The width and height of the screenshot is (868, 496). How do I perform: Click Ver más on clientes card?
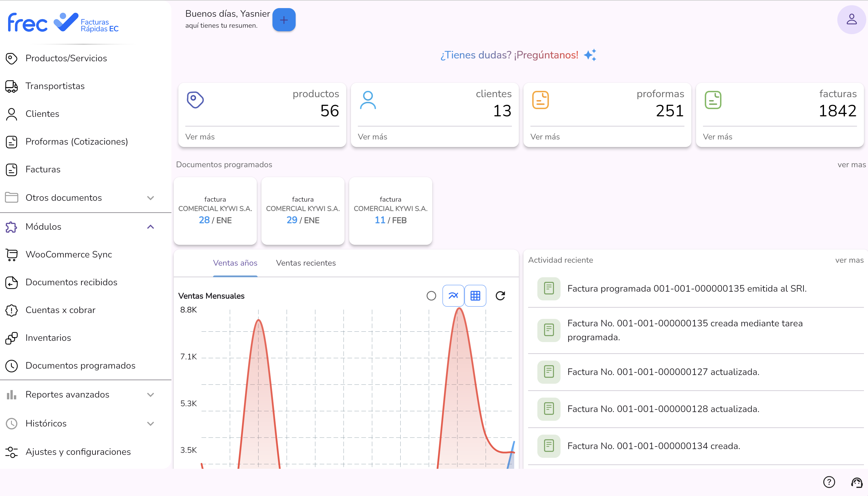click(x=372, y=137)
